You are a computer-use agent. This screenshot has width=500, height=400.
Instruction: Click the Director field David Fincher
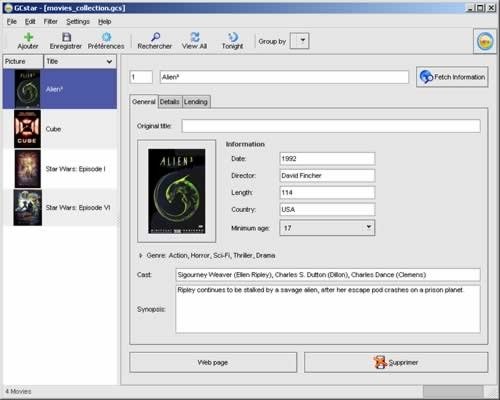coord(327,176)
